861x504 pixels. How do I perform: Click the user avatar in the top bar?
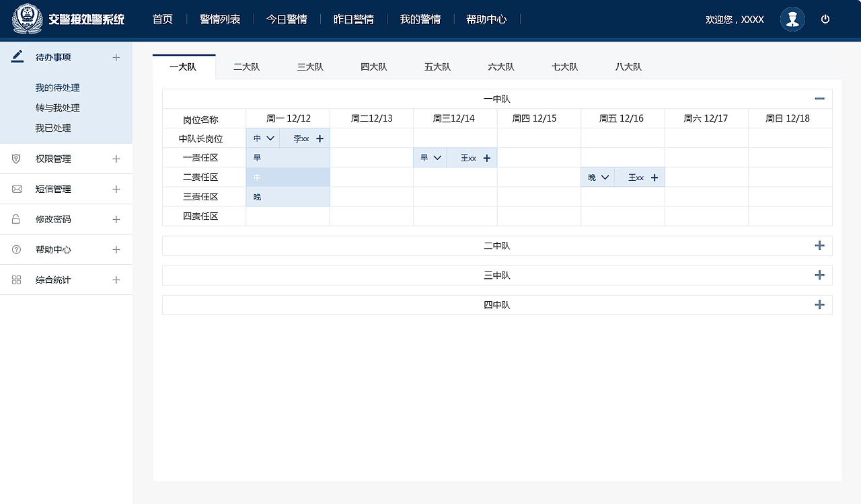pos(792,19)
